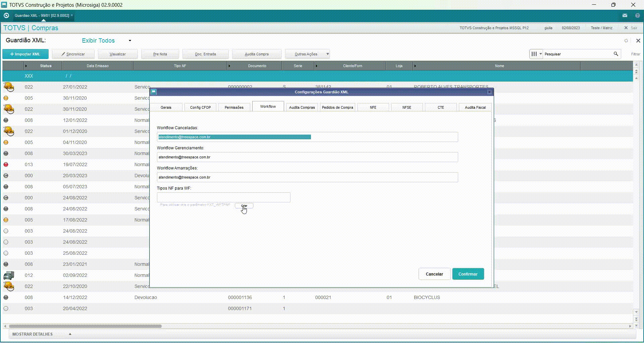Open the Config CFOP tab
Screen dimensions: 644x343
(x=200, y=107)
